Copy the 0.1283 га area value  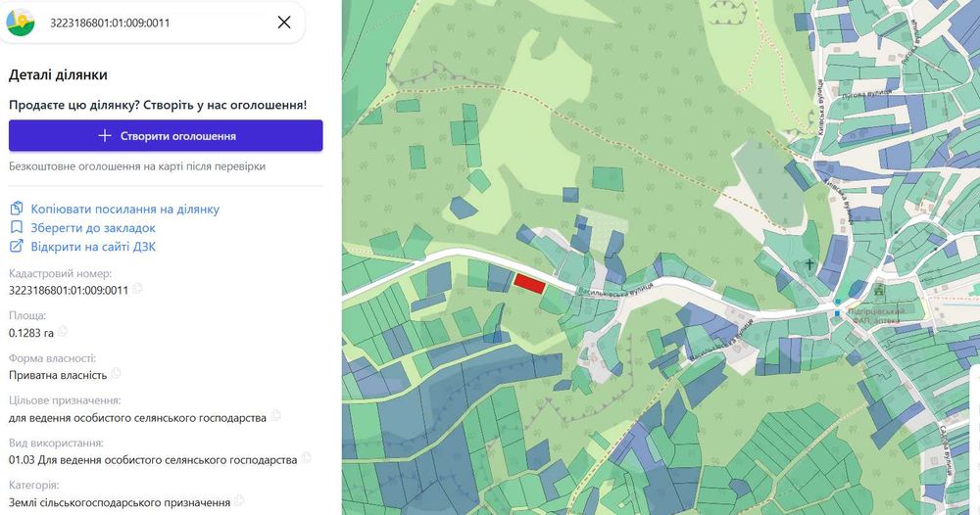(x=63, y=332)
